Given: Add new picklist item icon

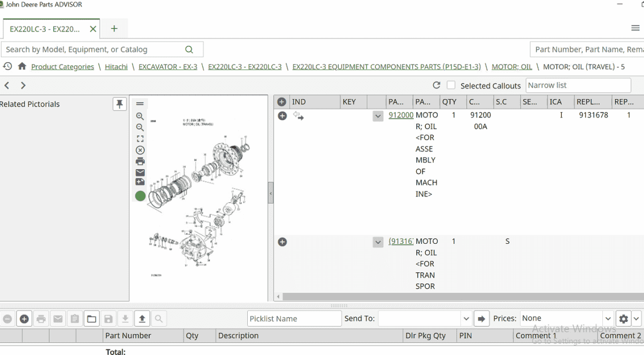Looking at the screenshot, I should pyautogui.click(x=24, y=319).
